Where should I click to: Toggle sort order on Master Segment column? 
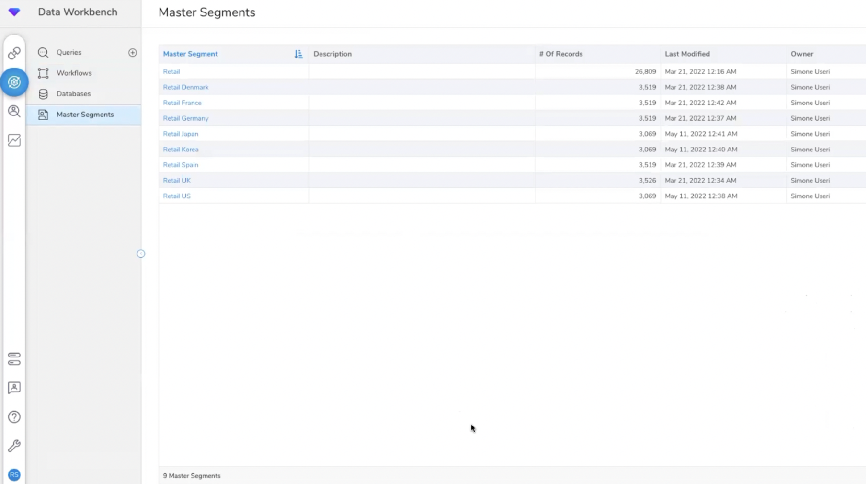298,54
